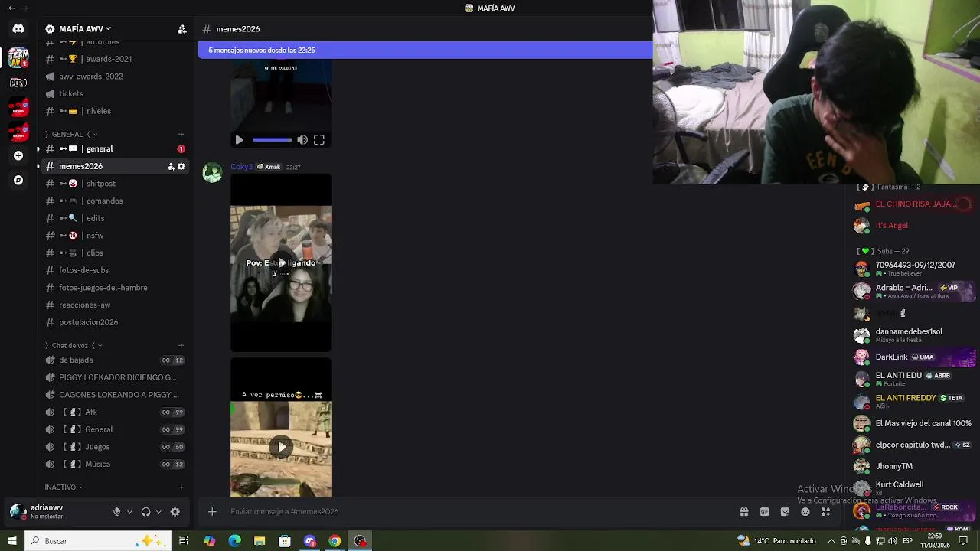The height and width of the screenshot is (551, 980).
Task: Open the awards-2021 channel
Action: (115, 59)
